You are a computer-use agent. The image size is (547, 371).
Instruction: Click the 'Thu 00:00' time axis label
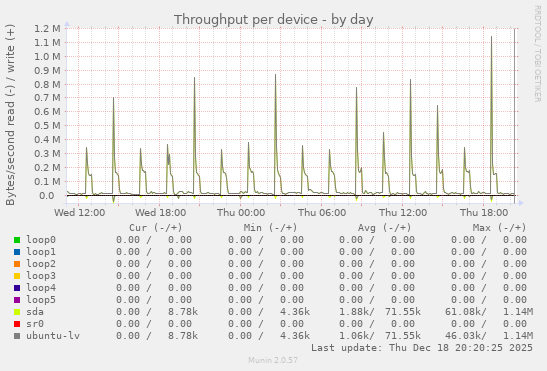(241, 213)
